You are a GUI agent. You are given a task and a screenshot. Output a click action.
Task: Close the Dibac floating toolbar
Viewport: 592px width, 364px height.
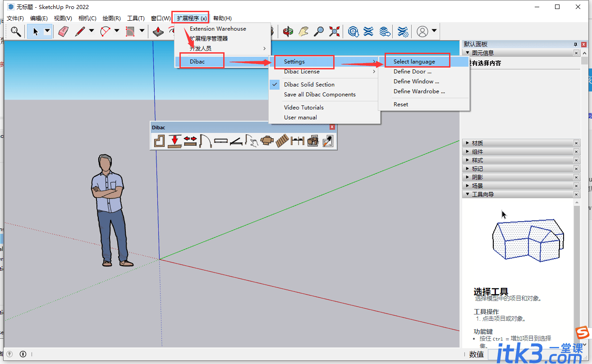click(332, 127)
